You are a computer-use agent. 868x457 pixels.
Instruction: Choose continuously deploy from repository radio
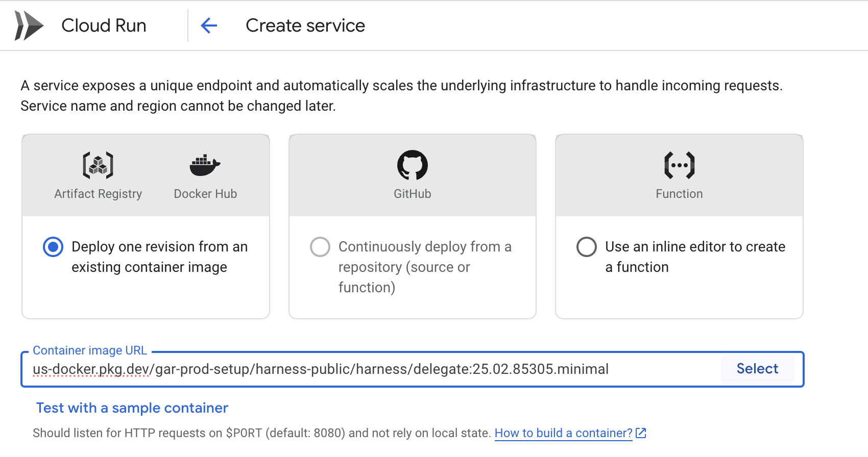pos(320,247)
